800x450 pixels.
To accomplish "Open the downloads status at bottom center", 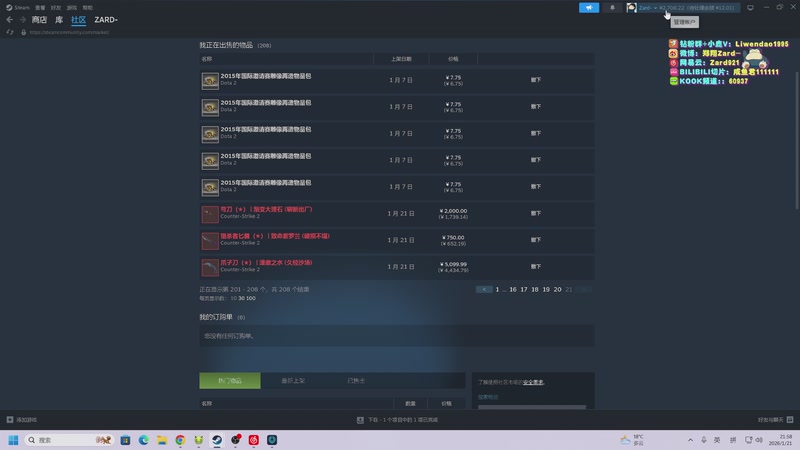I will coord(397,419).
